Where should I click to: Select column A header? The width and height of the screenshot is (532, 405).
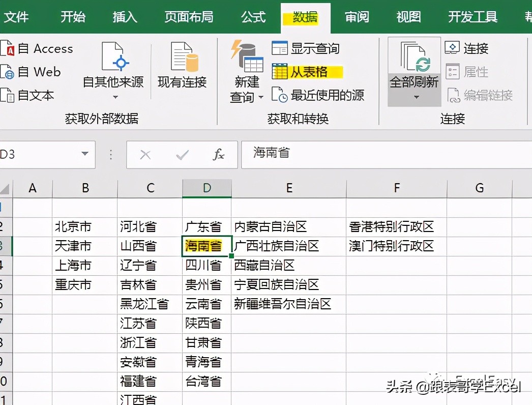(33, 188)
